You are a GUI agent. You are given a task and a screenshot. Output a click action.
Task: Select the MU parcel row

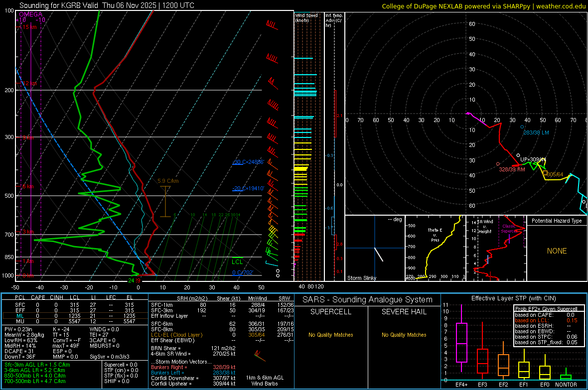pyautogui.click(x=75, y=321)
